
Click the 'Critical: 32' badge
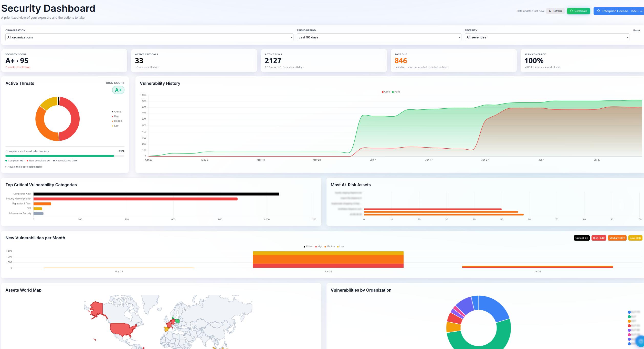[582, 238]
